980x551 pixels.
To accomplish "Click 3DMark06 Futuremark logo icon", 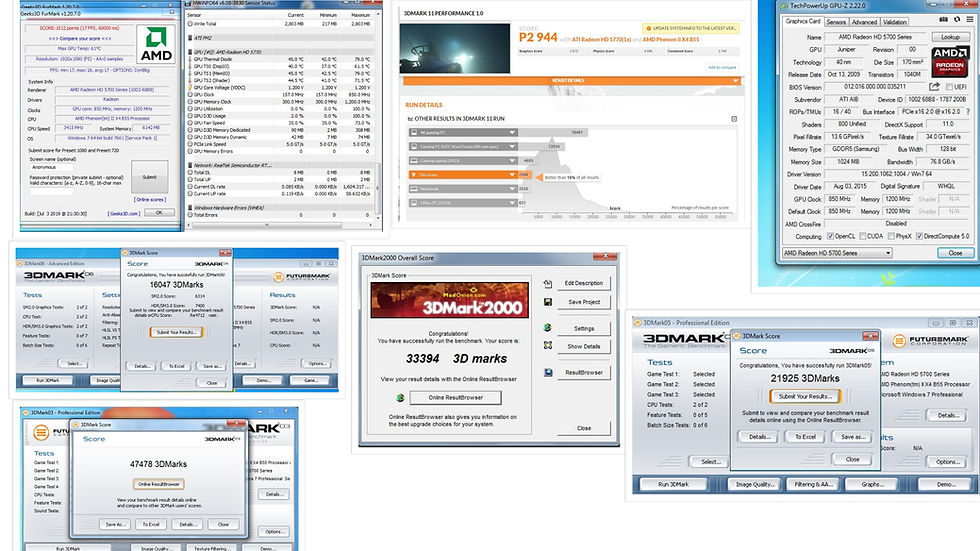I will (x=279, y=277).
